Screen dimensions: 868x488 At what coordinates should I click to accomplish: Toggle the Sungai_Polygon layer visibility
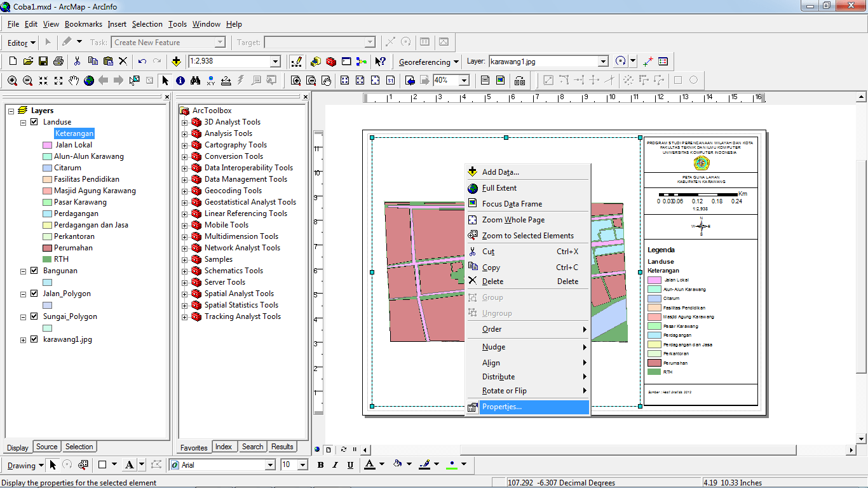[x=34, y=316]
